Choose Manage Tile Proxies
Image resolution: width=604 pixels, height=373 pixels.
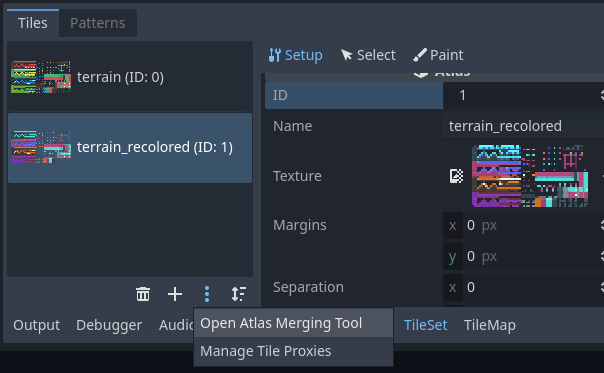(x=293, y=351)
